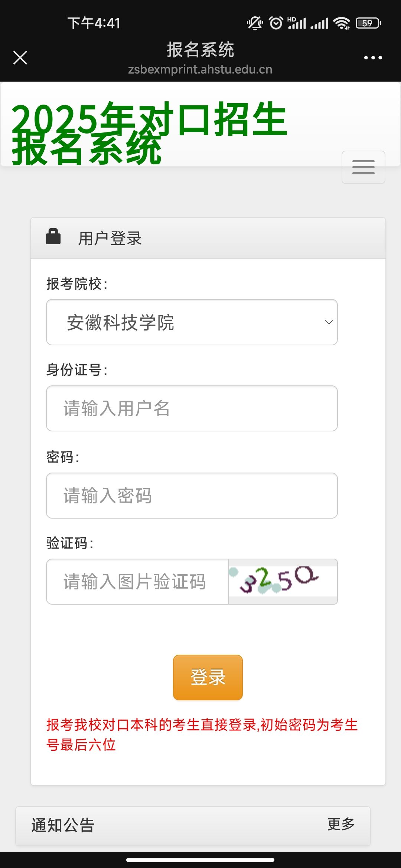Open the 安徽科技学院 school dropdown

[192, 322]
